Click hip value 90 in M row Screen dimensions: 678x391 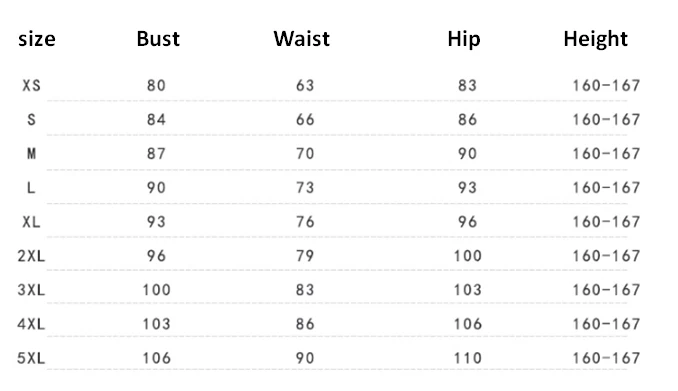pos(467,154)
